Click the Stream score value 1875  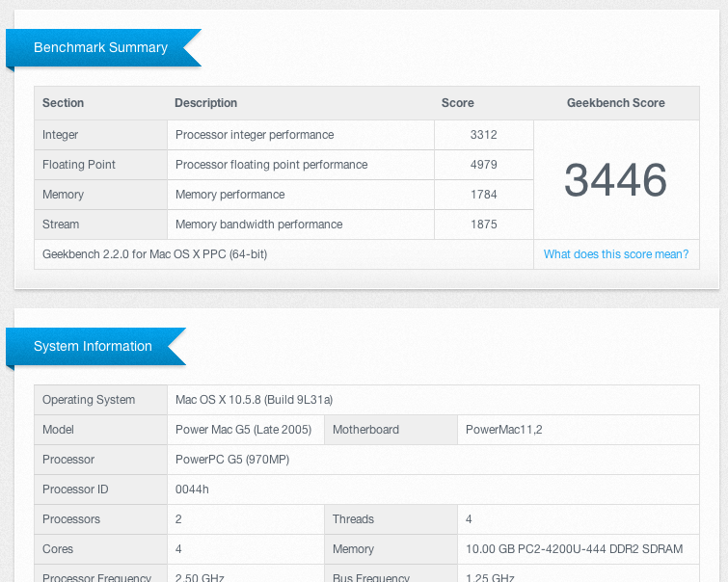483,225
